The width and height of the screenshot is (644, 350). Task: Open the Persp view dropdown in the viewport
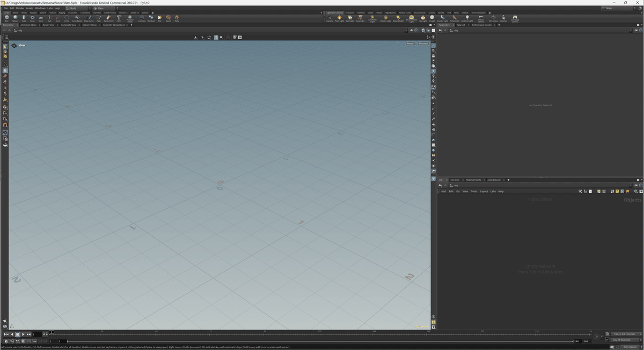pos(411,43)
